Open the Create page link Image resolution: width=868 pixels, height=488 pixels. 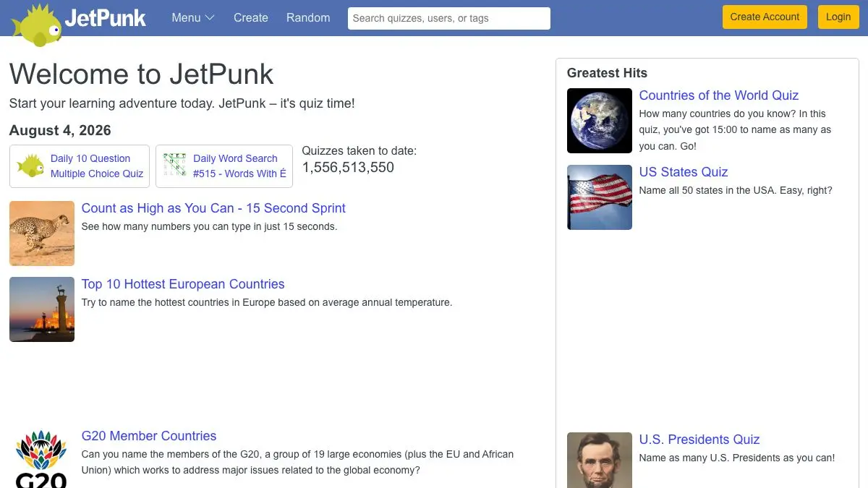[x=251, y=17]
